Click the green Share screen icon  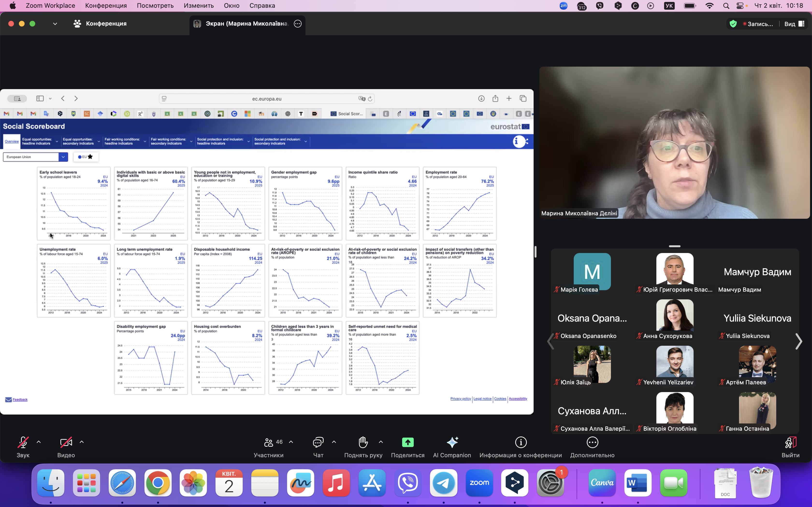tap(407, 442)
